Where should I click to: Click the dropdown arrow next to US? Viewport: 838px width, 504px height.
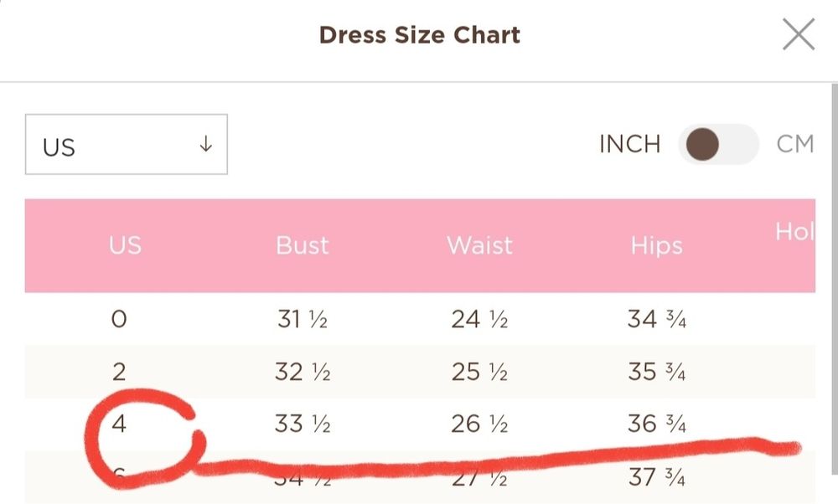[x=206, y=144]
